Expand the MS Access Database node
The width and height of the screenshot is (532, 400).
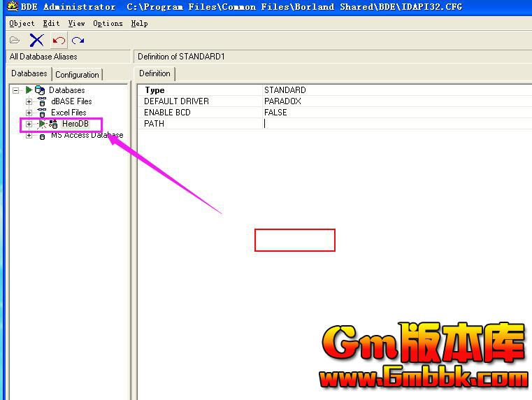[29, 136]
